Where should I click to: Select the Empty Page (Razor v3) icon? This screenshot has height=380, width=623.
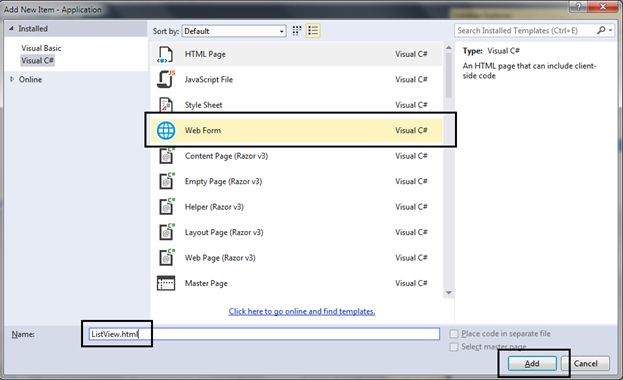pyautogui.click(x=166, y=181)
